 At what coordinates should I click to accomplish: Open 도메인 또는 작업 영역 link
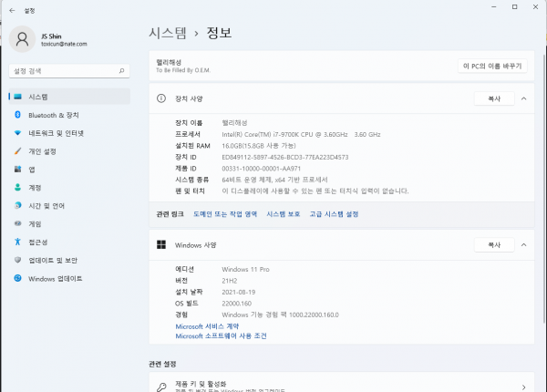coord(225,214)
